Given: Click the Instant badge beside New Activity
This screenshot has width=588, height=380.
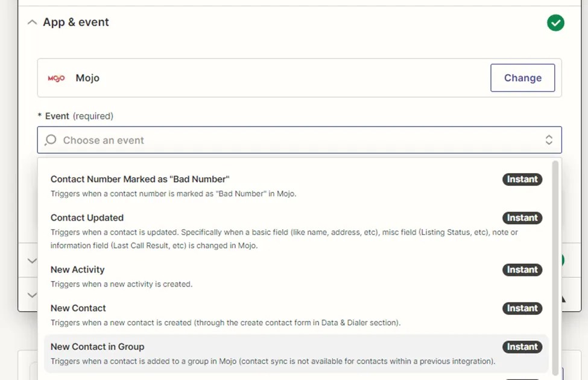Looking at the screenshot, I should [522, 270].
